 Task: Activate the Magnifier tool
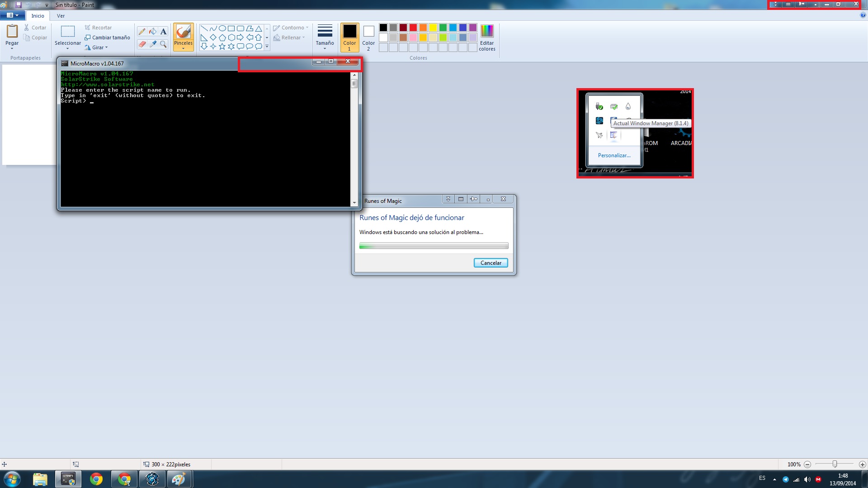[x=163, y=44]
